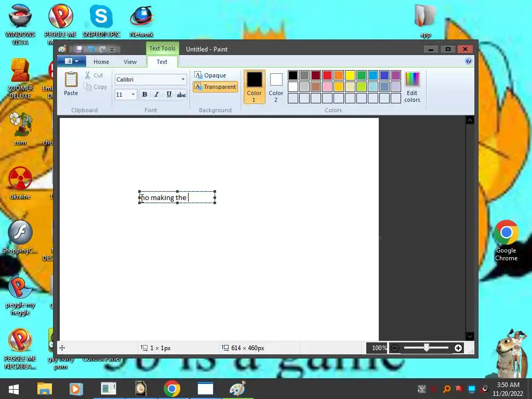Select Transparent background option
532x399 pixels.
click(x=215, y=87)
